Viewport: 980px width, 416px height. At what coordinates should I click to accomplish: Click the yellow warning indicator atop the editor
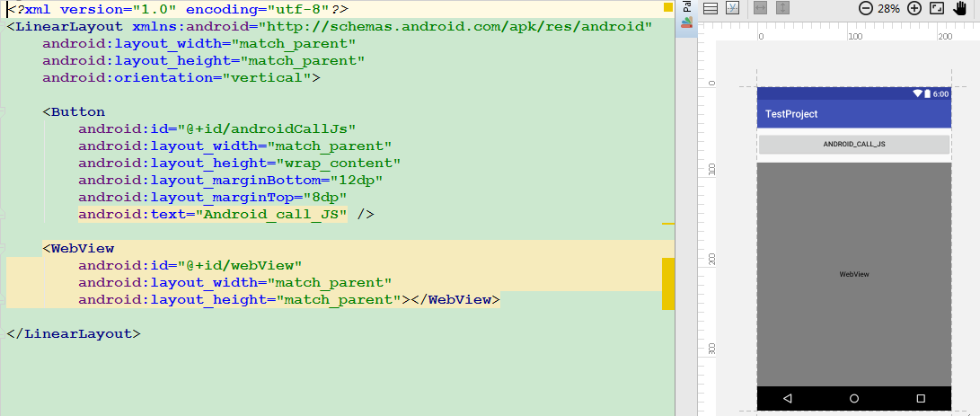pyautogui.click(x=667, y=7)
